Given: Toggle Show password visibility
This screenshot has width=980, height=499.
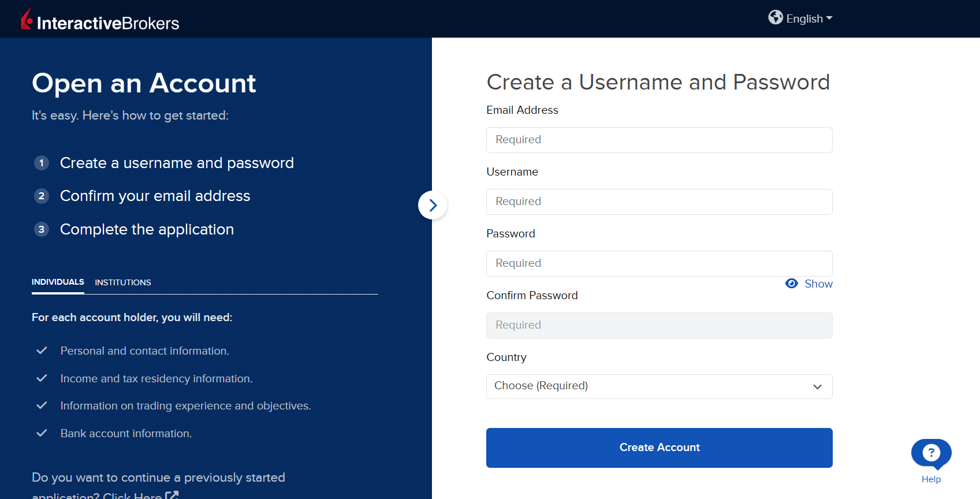Looking at the screenshot, I should pyautogui.click(x=809, y=284).
